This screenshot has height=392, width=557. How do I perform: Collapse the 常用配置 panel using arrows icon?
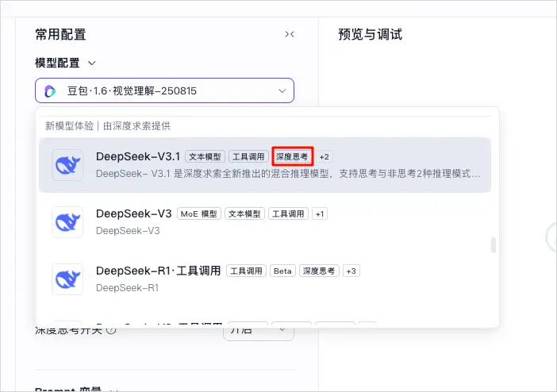pyautogui.click(x=290, y=34)
